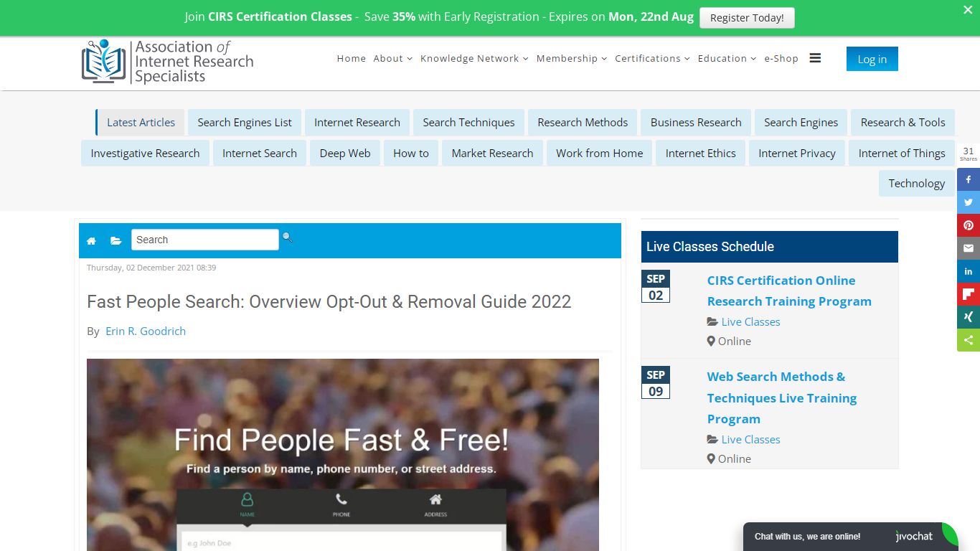980x551 pixels.
Task: Share the article on Pinterest
Action: pos(969,225)
